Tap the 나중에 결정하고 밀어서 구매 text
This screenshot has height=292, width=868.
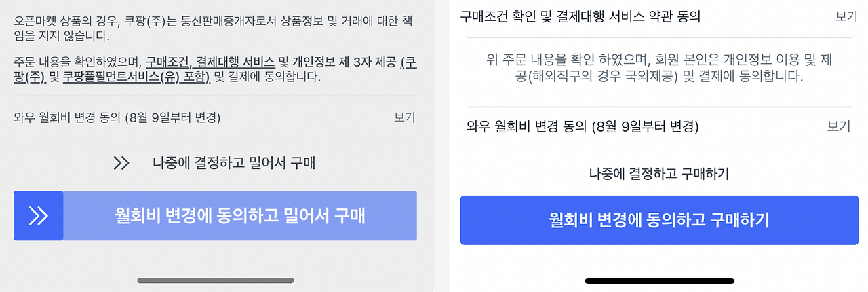(x=234, y=163)
